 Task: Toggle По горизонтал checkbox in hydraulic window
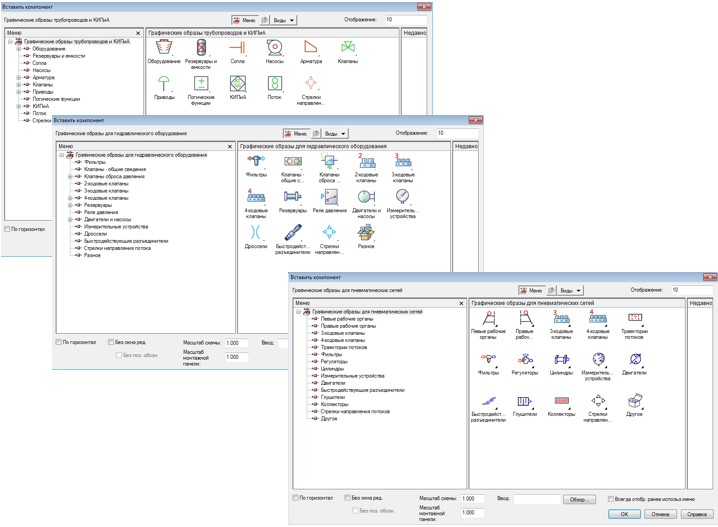(59, 342)
